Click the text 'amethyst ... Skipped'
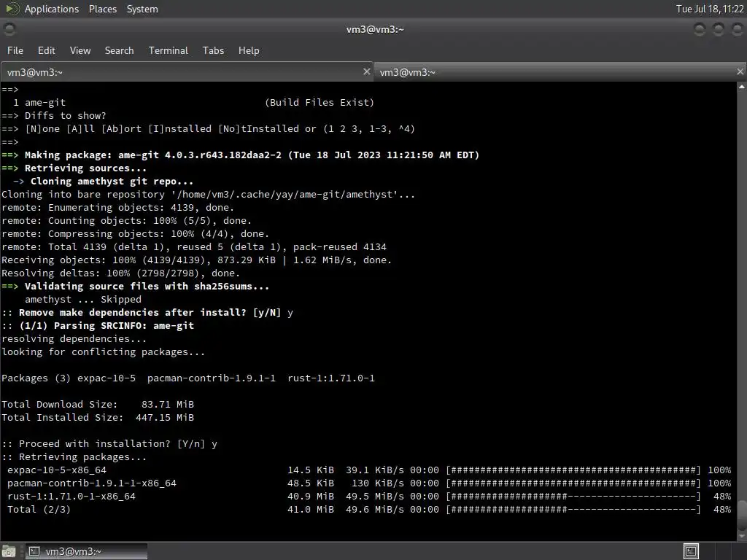The width and height of the screenshot is (747, 560). pos(83,300)
